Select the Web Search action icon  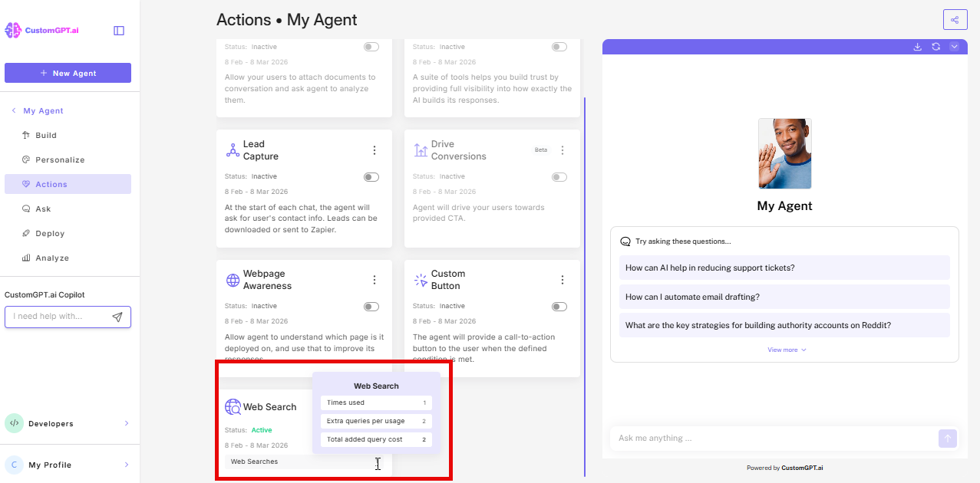tap(233, 406)
